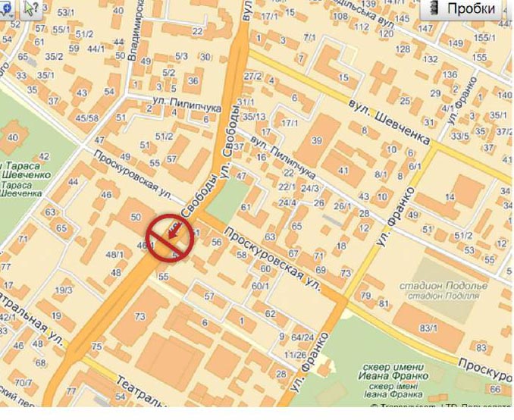Screen dimensions: 514x420
Task: Select building 39 on the map
Action: point(317,140)
